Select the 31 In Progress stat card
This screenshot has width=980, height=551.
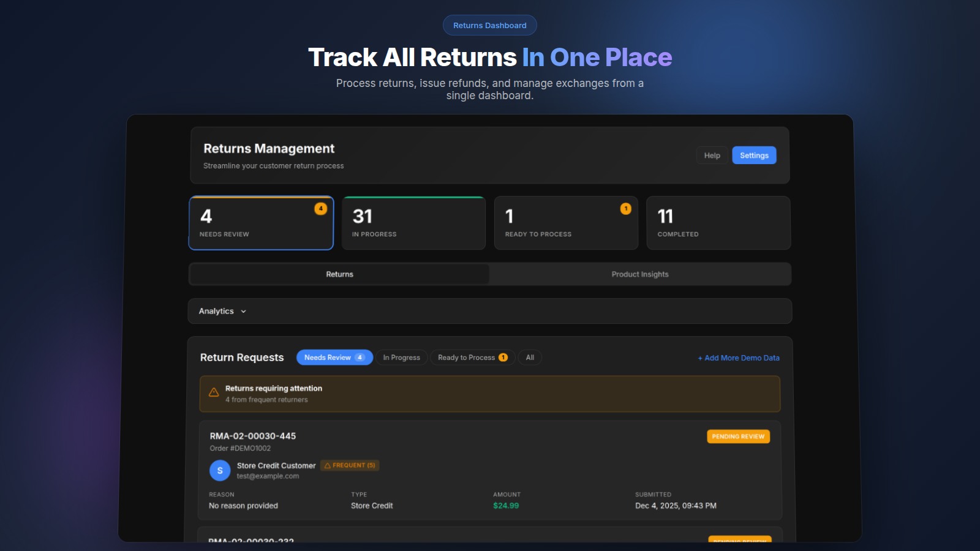click(x=413, y=223)
